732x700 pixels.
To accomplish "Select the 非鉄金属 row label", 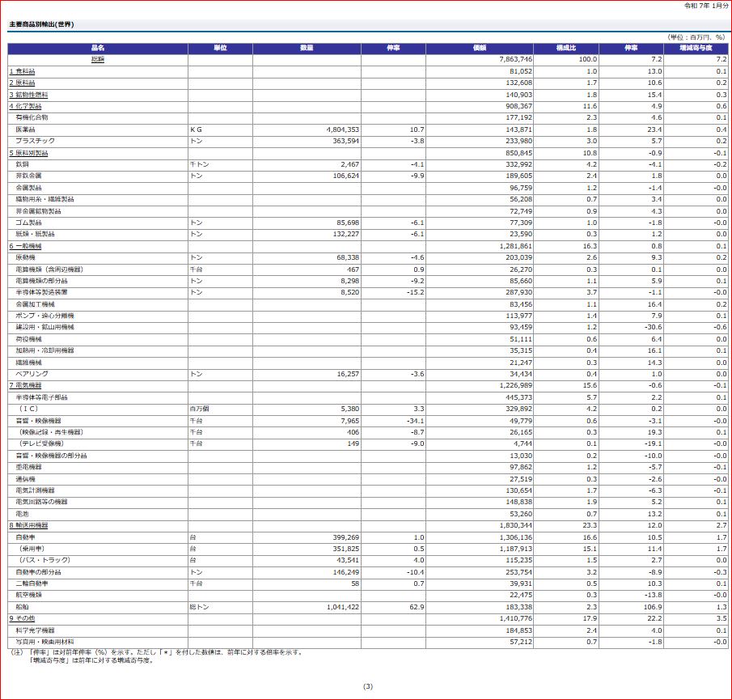I will click(x=28, y=176).
